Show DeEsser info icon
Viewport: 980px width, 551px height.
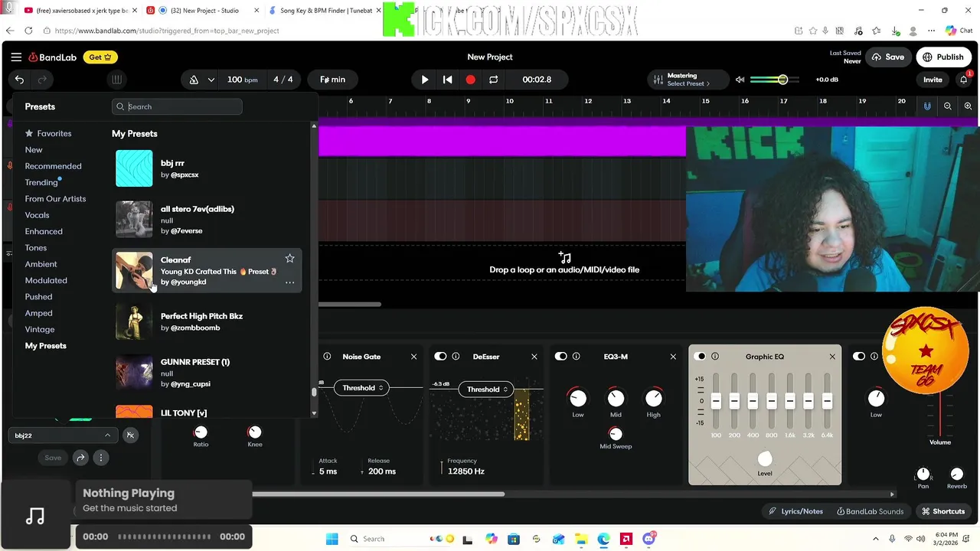point(456,357)
